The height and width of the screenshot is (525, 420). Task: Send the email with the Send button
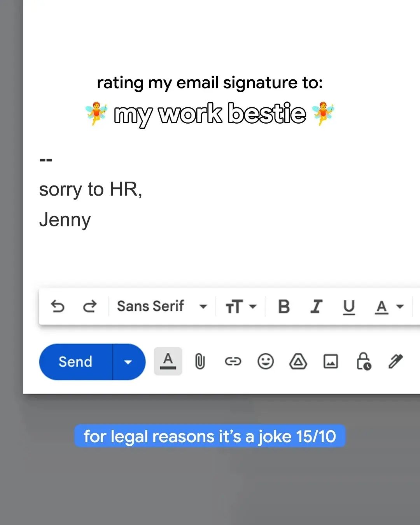pos(76,362)
